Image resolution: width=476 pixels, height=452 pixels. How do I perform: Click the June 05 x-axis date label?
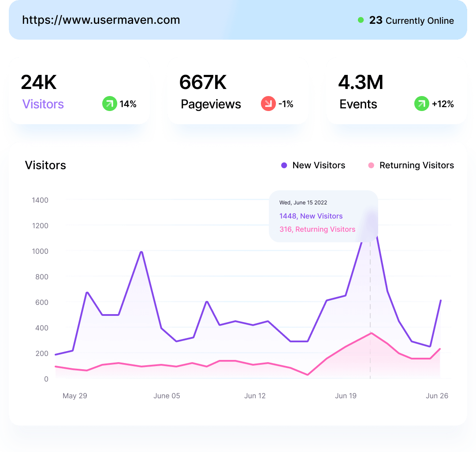click(x=167, y=396)
